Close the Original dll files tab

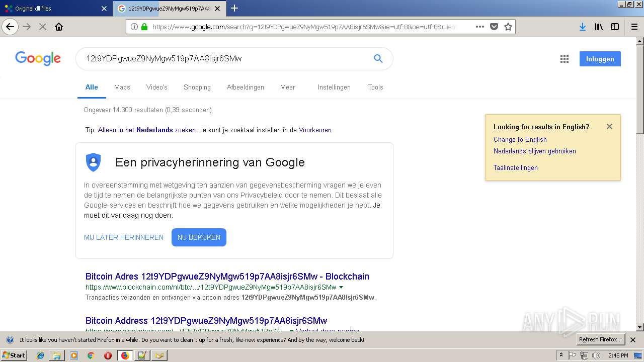click(104, 9)
